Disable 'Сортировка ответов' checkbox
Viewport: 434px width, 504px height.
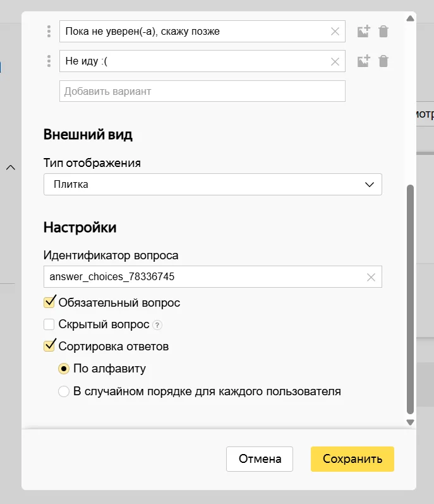coord(49,346)
